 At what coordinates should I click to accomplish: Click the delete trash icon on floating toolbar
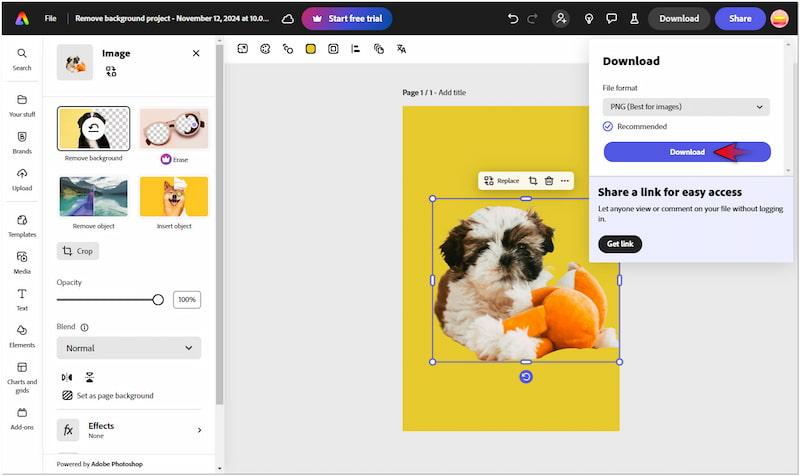pyautogui.click(x=549, y=181)
